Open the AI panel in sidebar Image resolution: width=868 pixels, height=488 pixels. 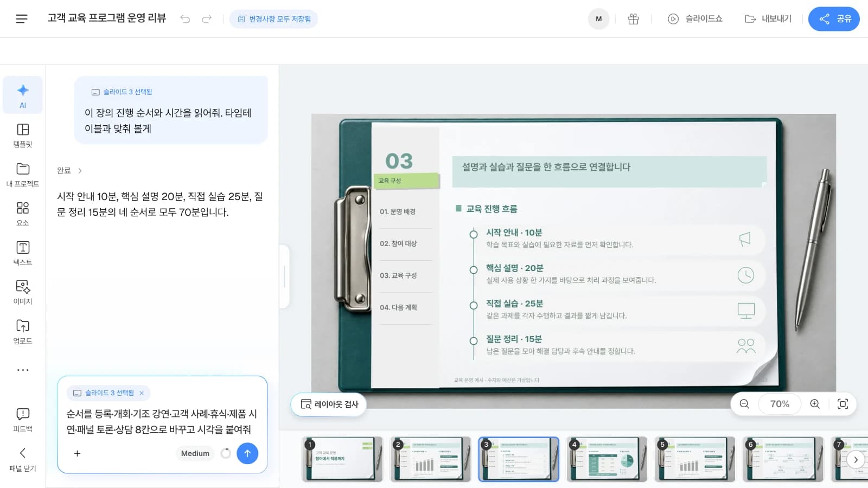23,95
